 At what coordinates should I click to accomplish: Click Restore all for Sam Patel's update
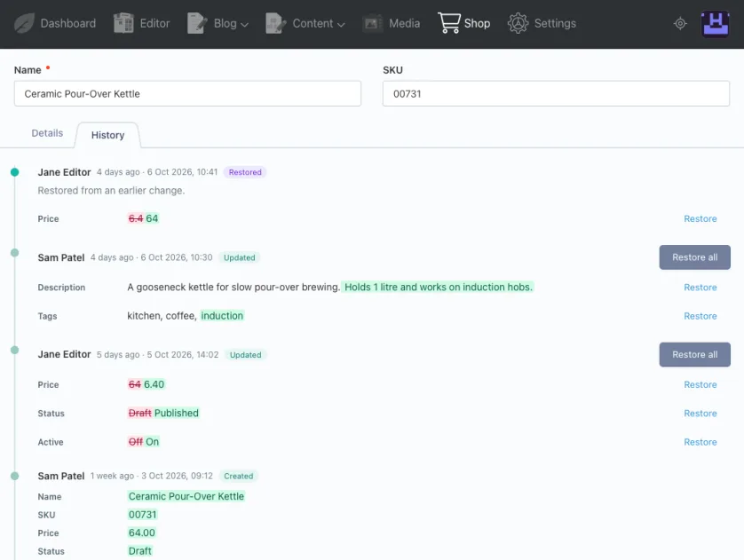[x=694, y=257]
